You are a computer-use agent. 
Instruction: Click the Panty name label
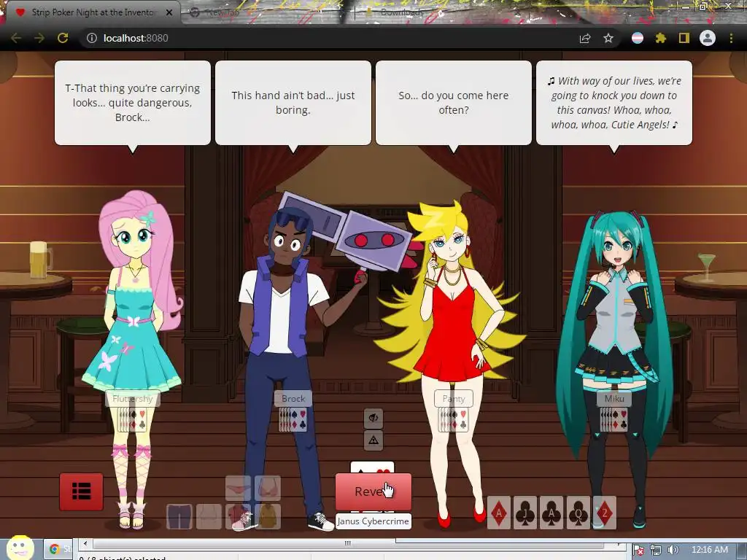pyautogui.click(x=454, y=399)
